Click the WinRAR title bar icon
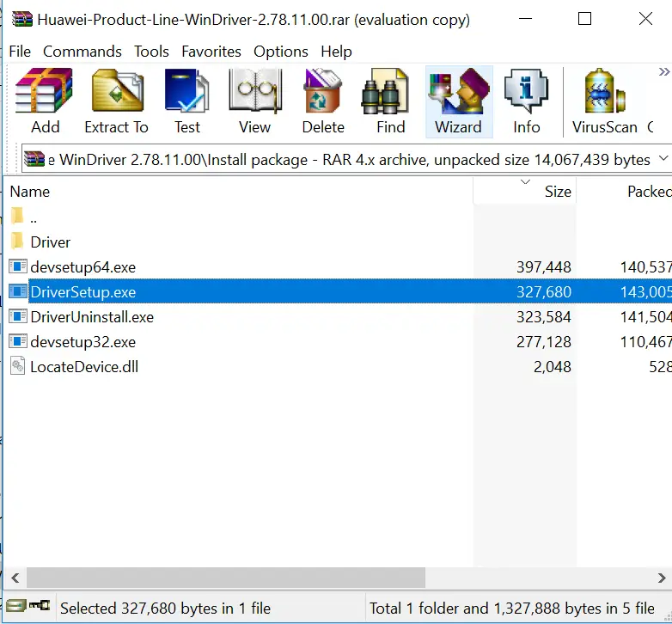The height and width of the screenshot is (624, 672). (x=21, y=19)
